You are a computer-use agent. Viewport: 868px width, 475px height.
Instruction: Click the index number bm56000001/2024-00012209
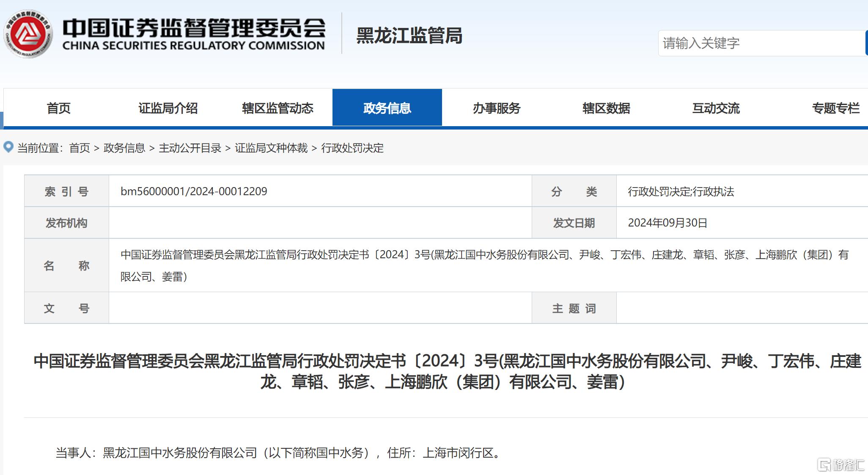(x=194, y=191)
